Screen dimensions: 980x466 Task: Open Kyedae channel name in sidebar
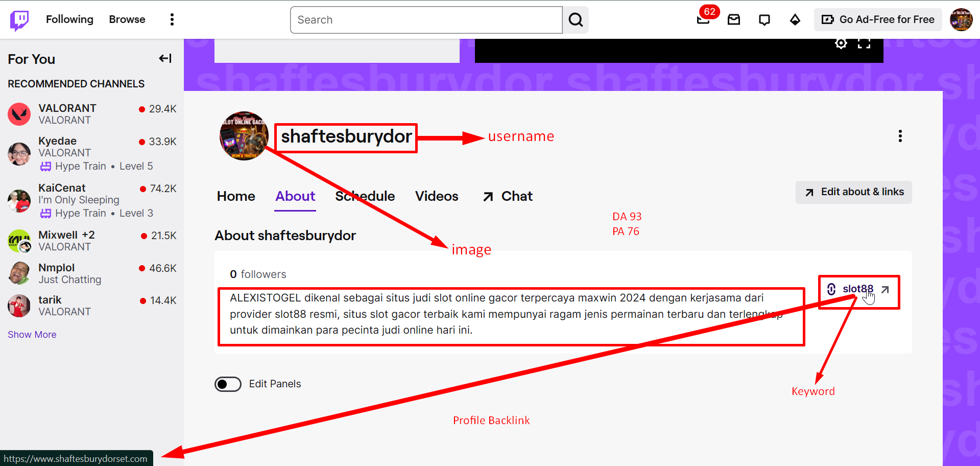[x=58, y=141]
